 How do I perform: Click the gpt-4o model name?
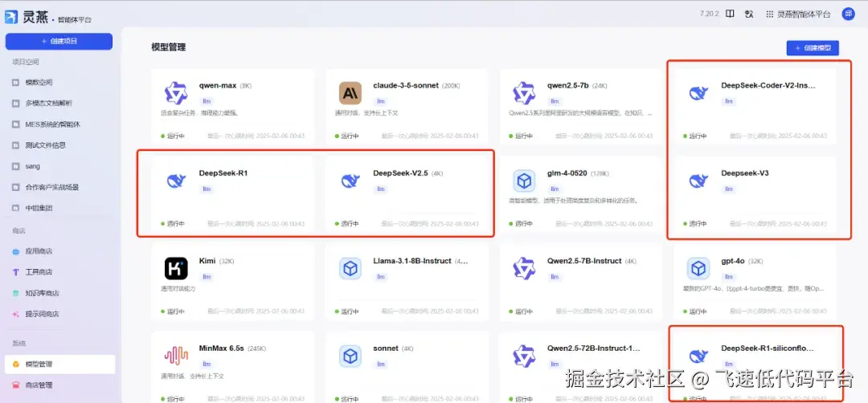click(732, 261)
